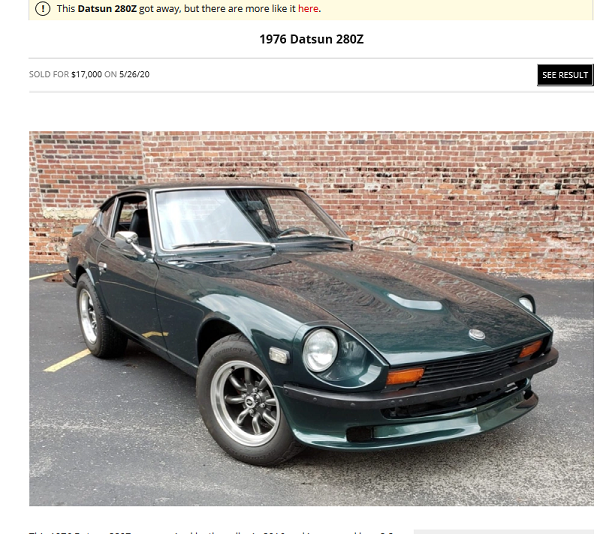Screen dimensions: 612x534
Task: Select the '1976 Datsun 280Z' listing title
Action: [311, 39]
